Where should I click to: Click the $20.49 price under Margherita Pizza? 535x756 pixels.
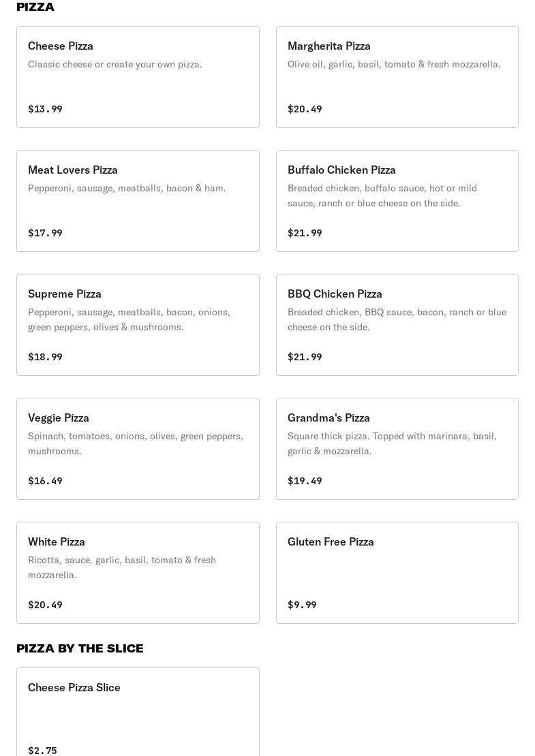tap(305, 109)
